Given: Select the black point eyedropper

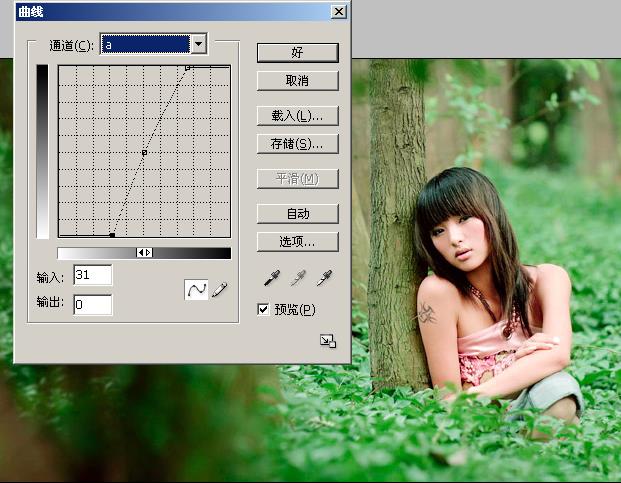Looking at the screenshot, I should point(272,278).
